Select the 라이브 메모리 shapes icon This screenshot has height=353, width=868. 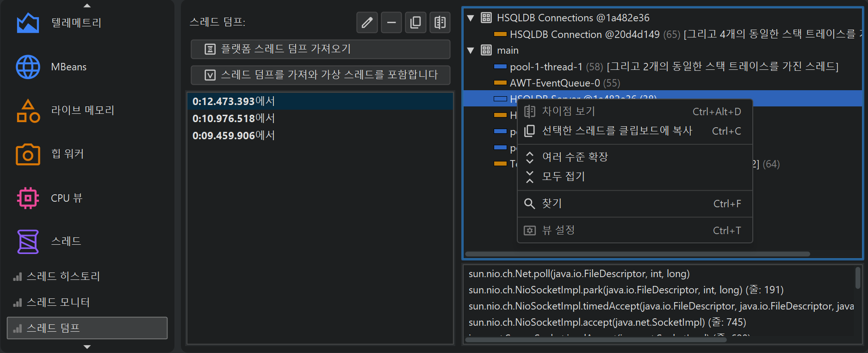point(28,111)
